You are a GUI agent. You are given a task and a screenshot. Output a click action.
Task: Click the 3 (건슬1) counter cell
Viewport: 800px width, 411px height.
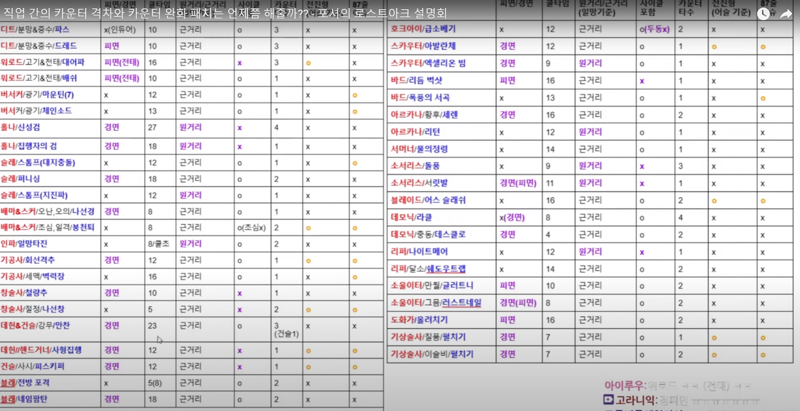287,329
